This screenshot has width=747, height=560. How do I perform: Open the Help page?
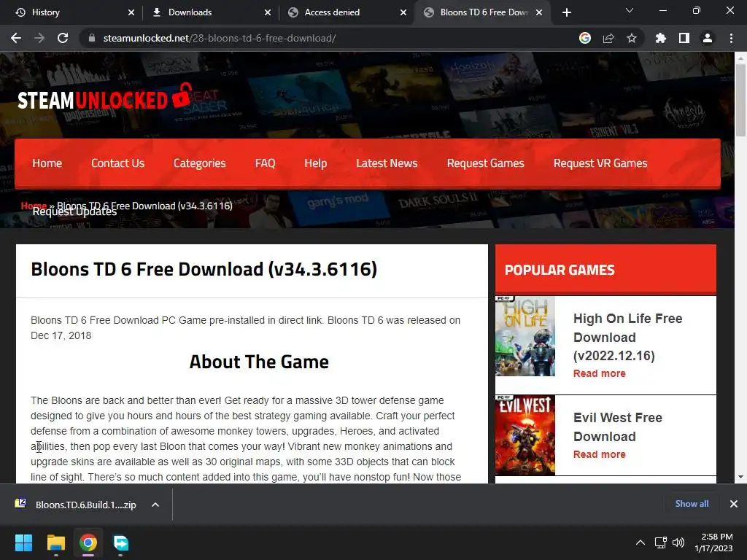(315, 163)
